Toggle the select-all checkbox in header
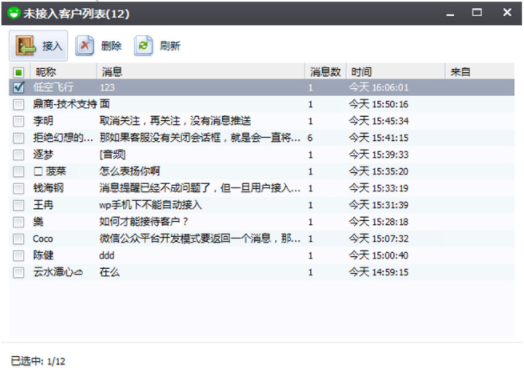 tap(19, 72)
